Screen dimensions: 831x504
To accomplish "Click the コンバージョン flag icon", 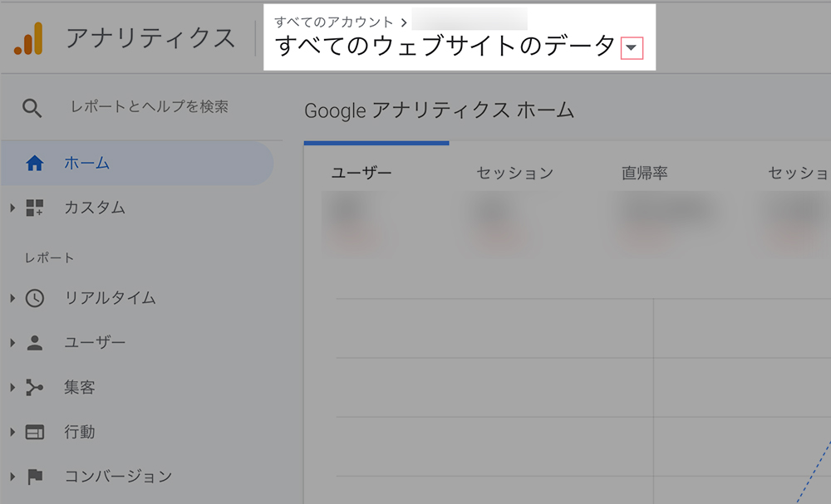I will coord(35,477).
